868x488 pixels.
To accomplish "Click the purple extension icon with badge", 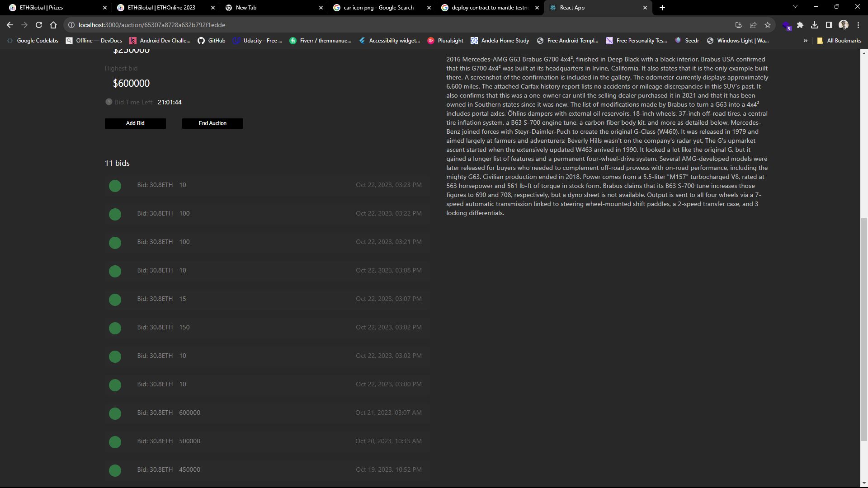I will point(786,25).
